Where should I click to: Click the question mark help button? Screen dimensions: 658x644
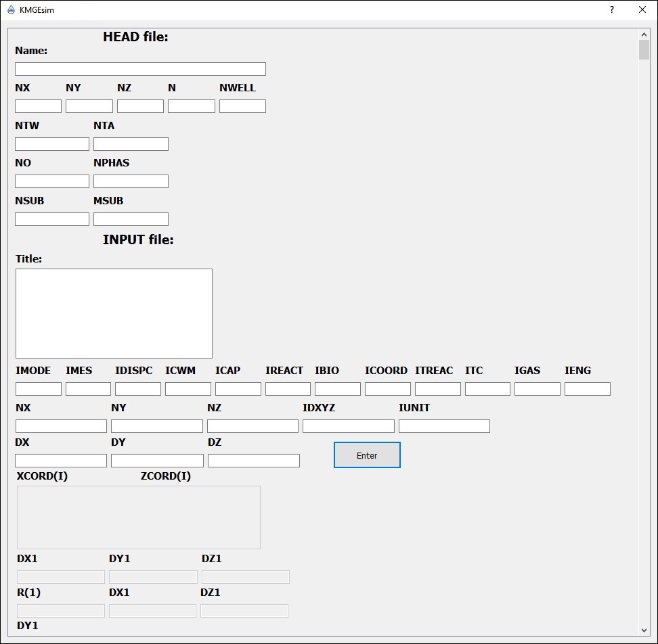pos(612,9)
